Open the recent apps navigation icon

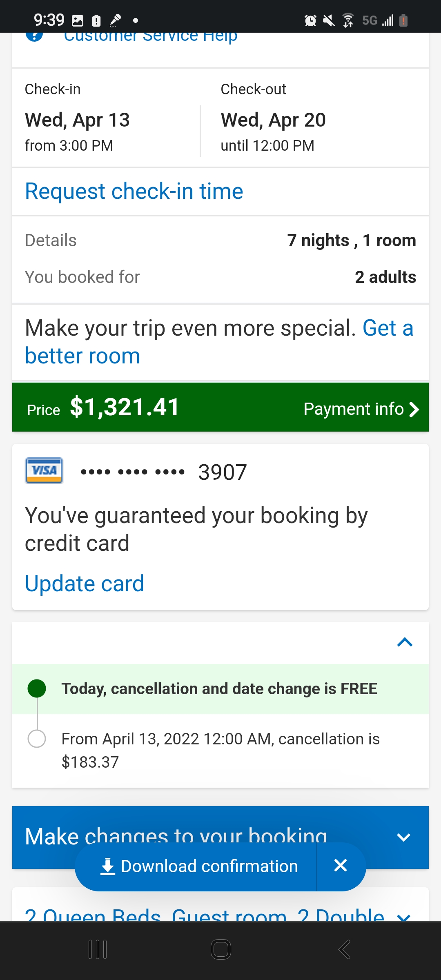tap(98, 949)
